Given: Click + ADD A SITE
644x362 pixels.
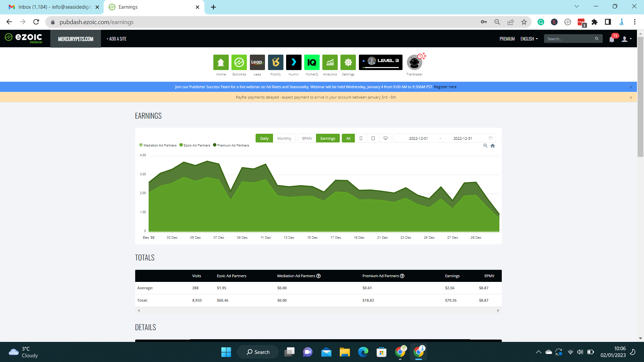Looking at the screenshot, I should pyautogui.click(x=116, y=39).
